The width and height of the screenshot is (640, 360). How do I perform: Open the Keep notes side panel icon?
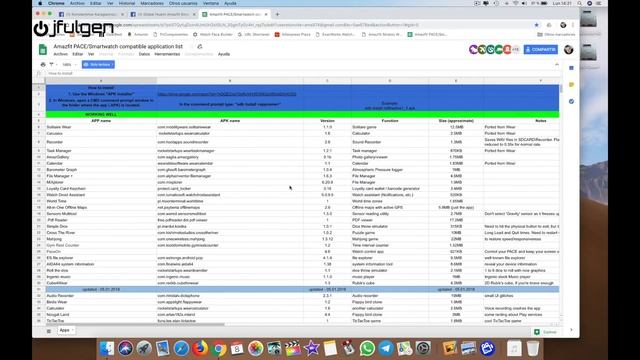pyautogui.click(x=571, y=84)
